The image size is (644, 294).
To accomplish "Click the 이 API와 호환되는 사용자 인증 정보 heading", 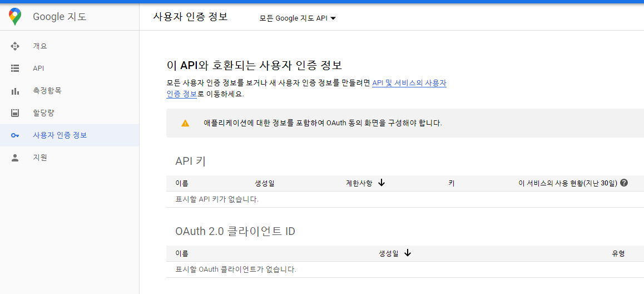I will click(x=254, y=65).
